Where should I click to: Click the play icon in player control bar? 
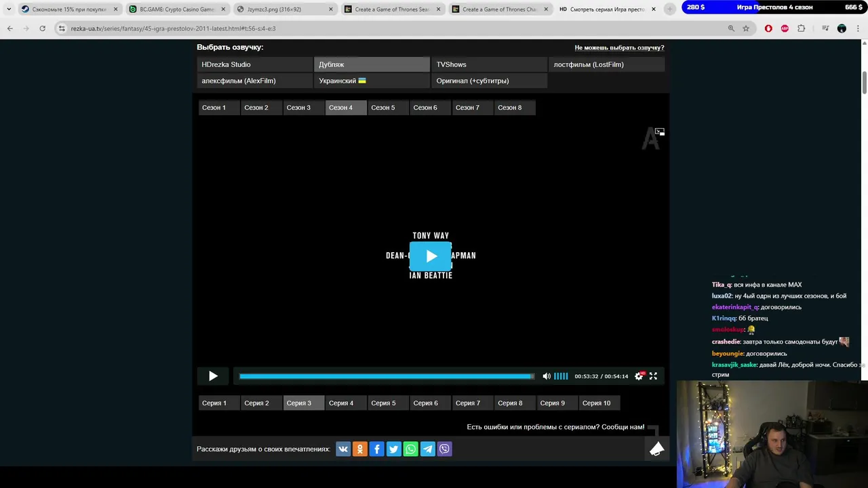point(213,376)
